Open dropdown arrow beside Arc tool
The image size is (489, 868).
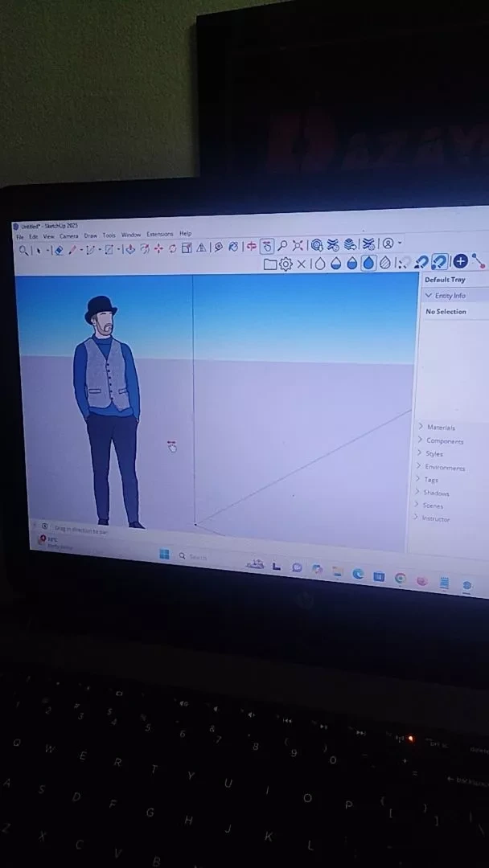tap(100, 250)
